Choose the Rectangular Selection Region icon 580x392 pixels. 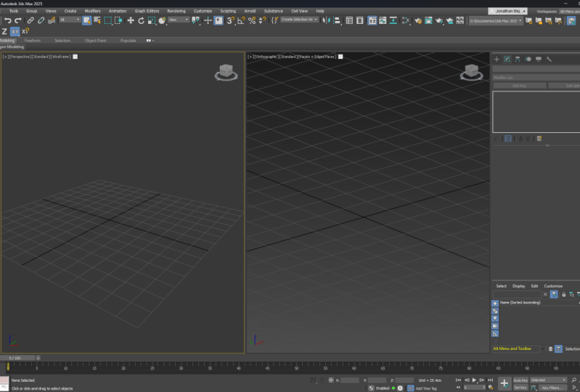tap(108, 21)
